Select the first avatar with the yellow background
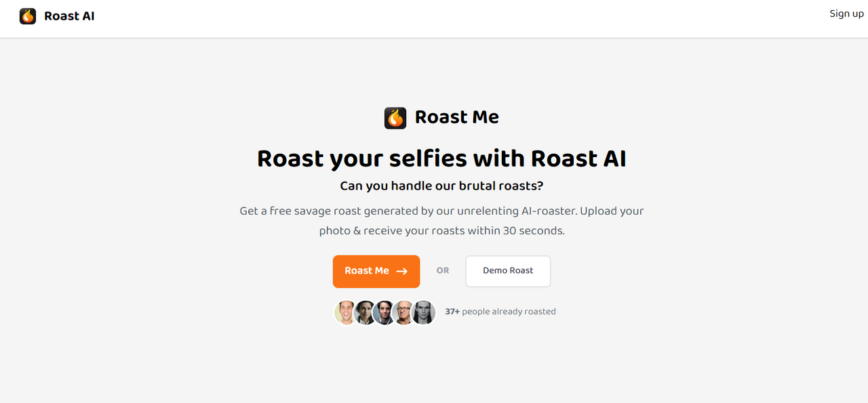 pos(346,312)
